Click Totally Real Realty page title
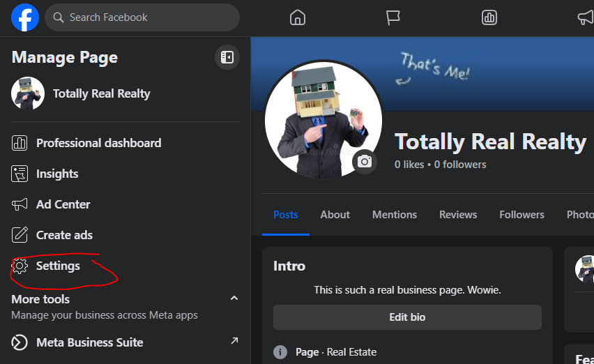The height and width of the screenshot is (364, 594). (x=490, y=142)
